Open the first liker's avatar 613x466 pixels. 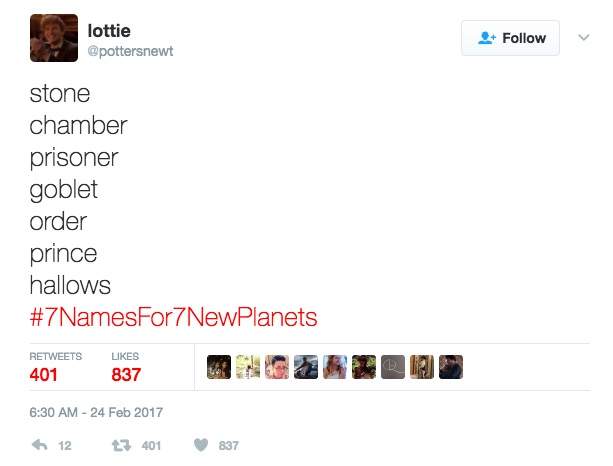coord(220,368)
